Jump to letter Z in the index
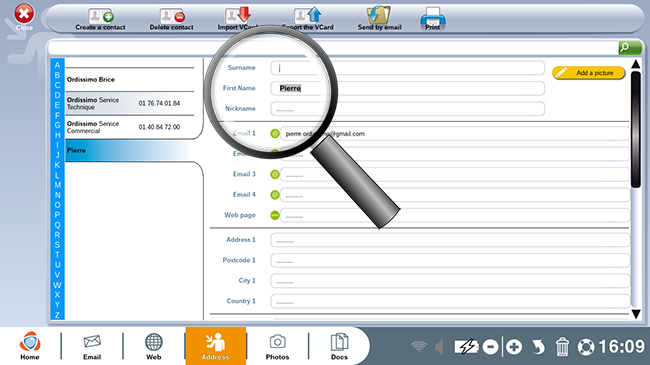Viewport: 650px width, 365px height. tap(57, 315)
